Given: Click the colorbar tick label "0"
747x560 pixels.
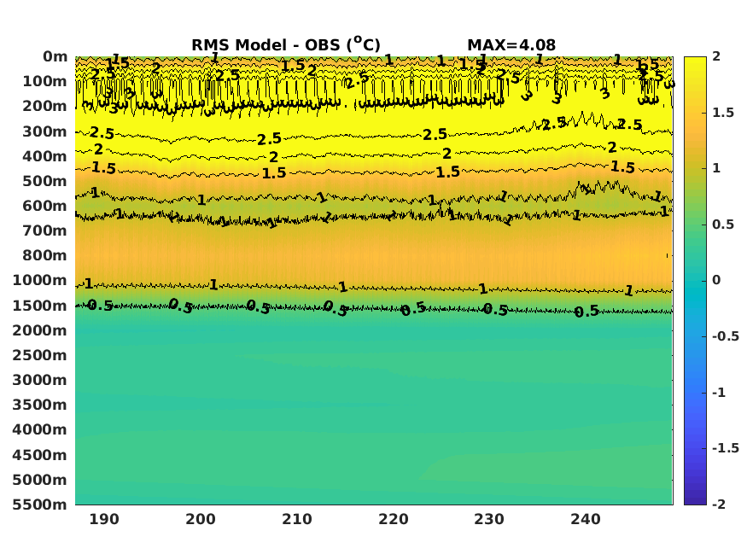Looking at the screenshot, I should pos(716,280).
